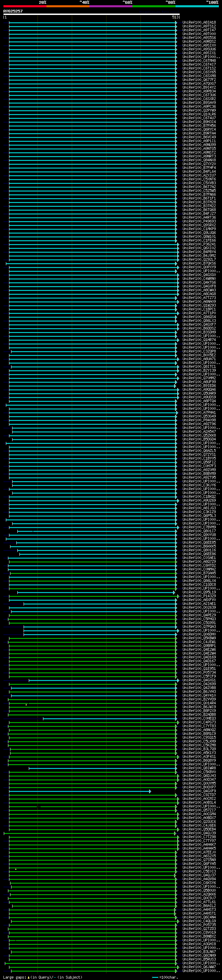The width and height of the screenshot is (222, 980).
Task: Select hit UniRef100_A4HST1
Action: pyautogui.click(x=199, y=913)
